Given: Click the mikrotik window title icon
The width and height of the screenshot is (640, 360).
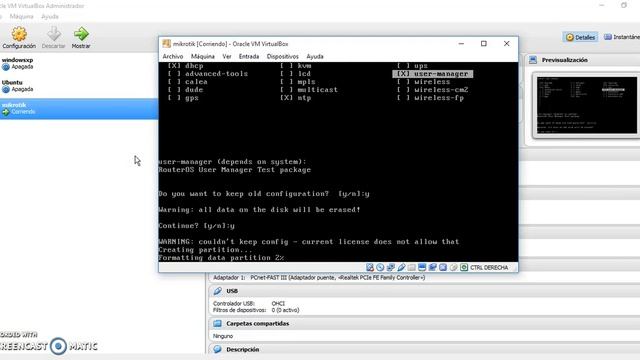Looking at the screenshot, I should click(166, 44).
